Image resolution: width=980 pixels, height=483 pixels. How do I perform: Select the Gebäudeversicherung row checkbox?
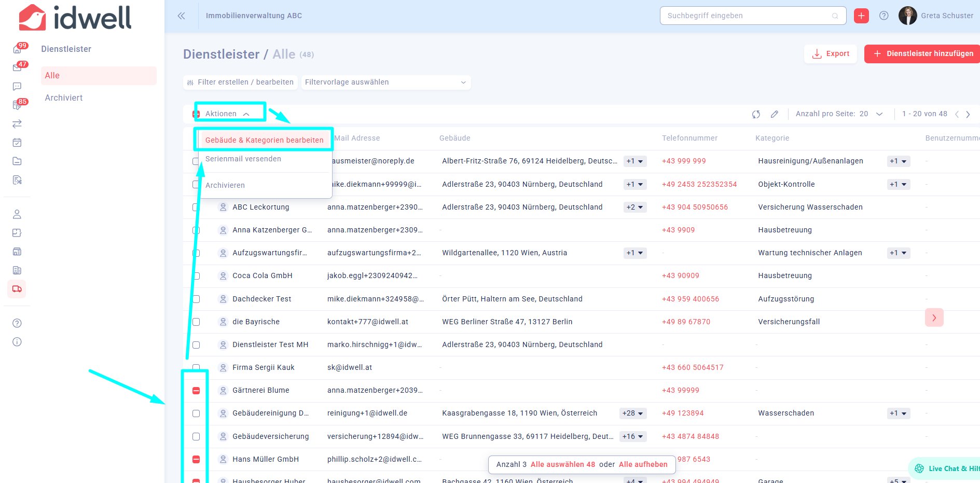(196, 437)
